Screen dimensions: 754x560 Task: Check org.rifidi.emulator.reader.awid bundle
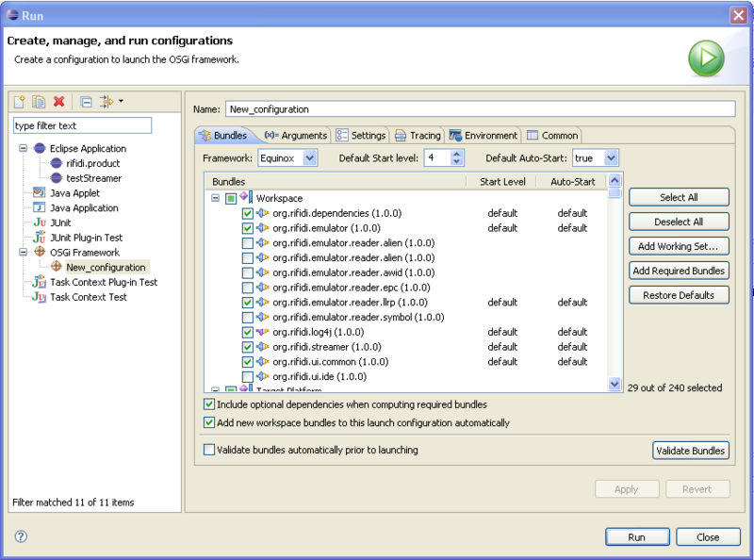247,272
